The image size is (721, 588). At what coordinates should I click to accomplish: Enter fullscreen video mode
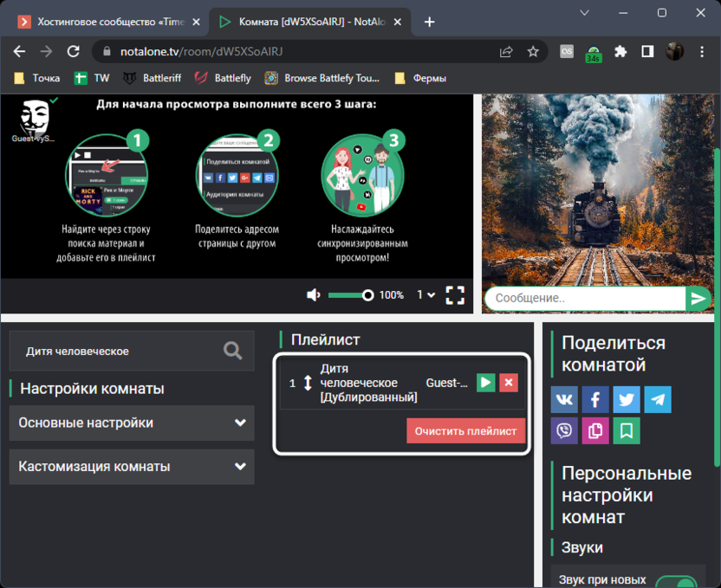[455, 295]
